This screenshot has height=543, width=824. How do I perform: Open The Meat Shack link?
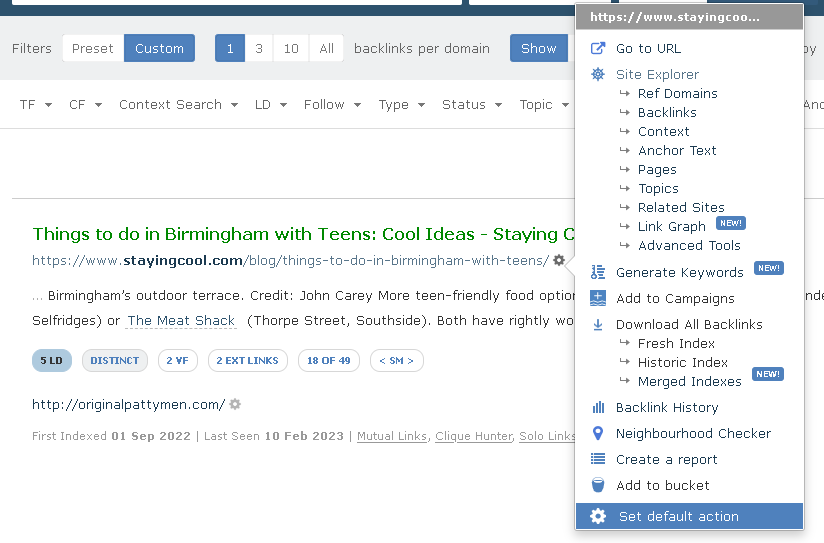[x=181, y=321]
